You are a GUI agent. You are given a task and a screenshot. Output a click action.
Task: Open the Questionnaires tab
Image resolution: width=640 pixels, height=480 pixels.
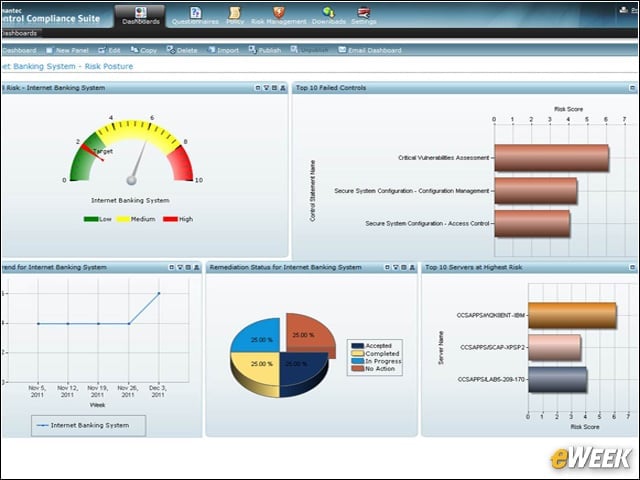click(x=195, y=16)
